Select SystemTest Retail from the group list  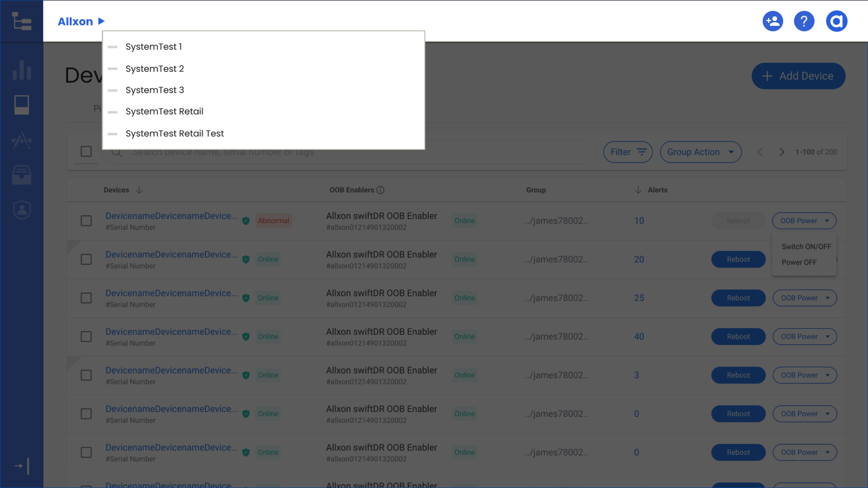tap(164, 112)
